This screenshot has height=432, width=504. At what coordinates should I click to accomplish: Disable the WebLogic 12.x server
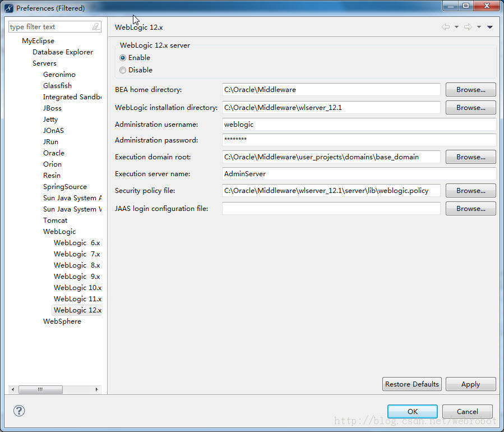pos(122,70)
